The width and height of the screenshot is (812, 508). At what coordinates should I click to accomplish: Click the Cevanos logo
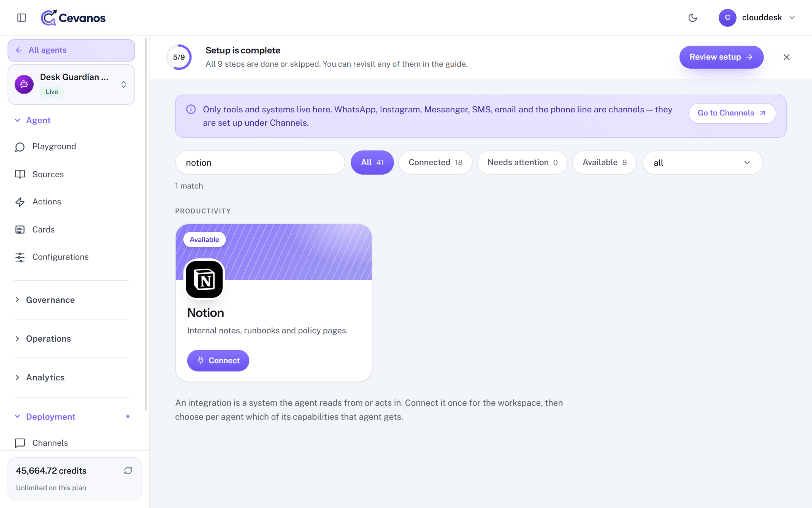click(73, 18)
